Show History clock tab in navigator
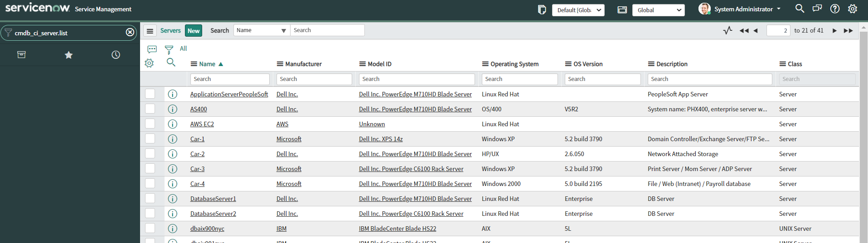This screenshot has width=868, height=243. point(116,55)
